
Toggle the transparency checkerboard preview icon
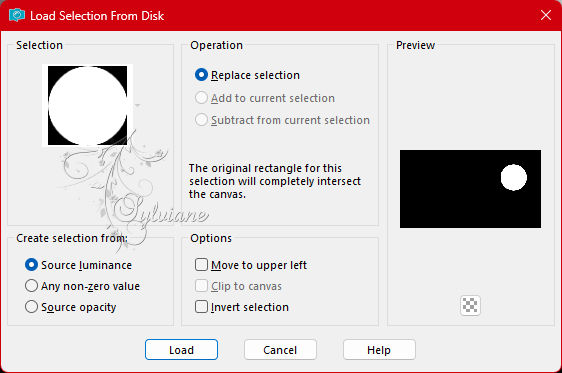(470, 306)
